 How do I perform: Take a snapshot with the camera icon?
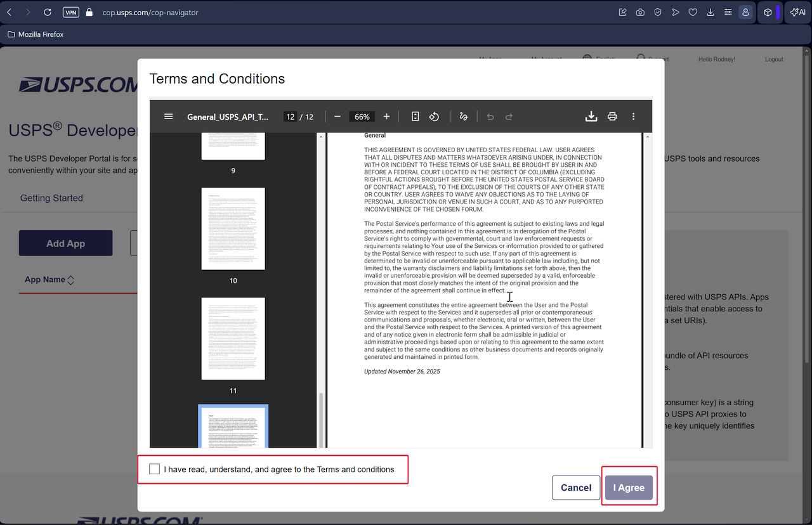pyautogui.click(x=641, y=12)
